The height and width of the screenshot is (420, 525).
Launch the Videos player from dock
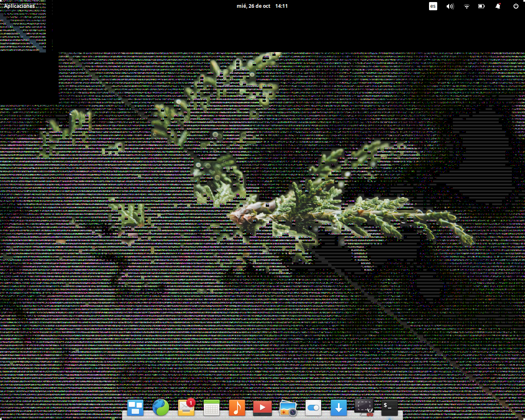pos(262,408)
